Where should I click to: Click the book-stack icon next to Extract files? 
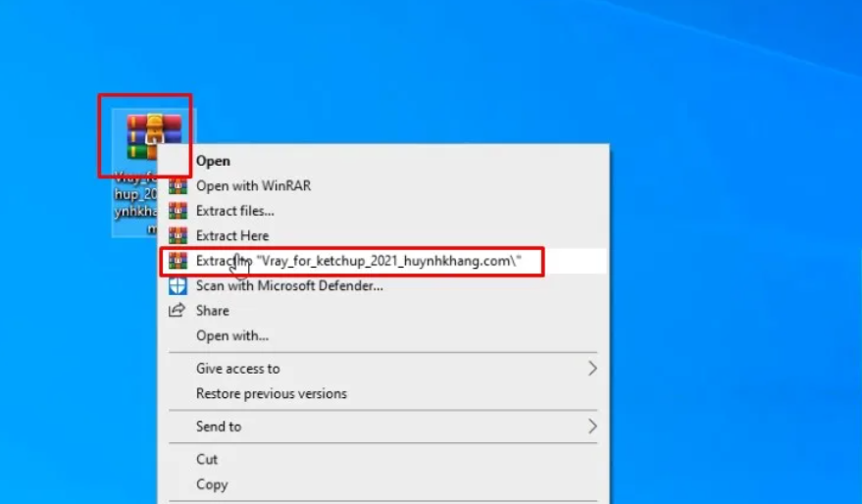click(177, 211)
